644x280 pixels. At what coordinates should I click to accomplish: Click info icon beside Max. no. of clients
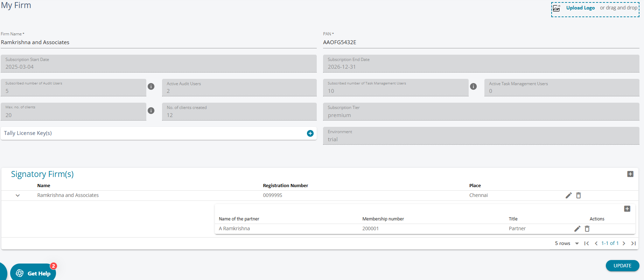click(151, 110)
